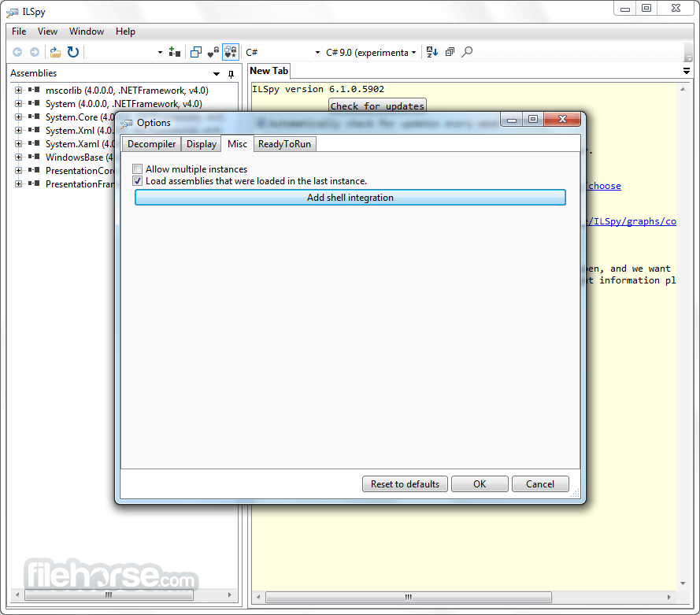Click the Forward navigation arrow
700x615 pixels.
click(35, 52)
